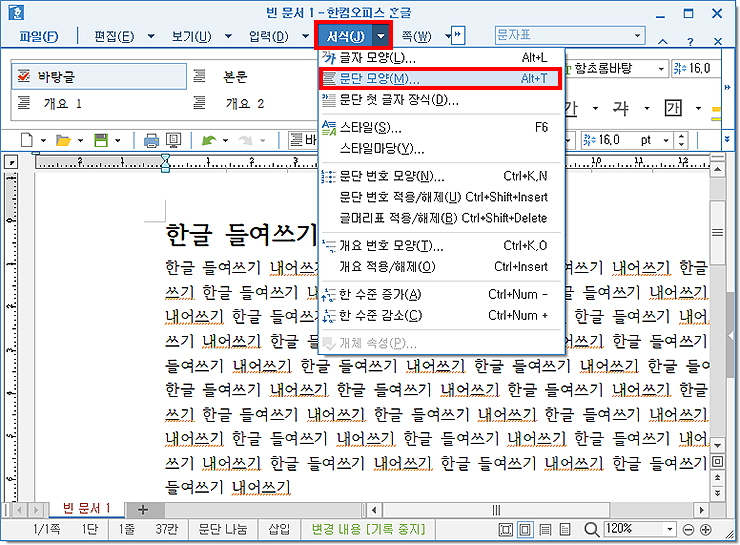
Task: Click the third view mode icon in status bar
Action: 545,530
